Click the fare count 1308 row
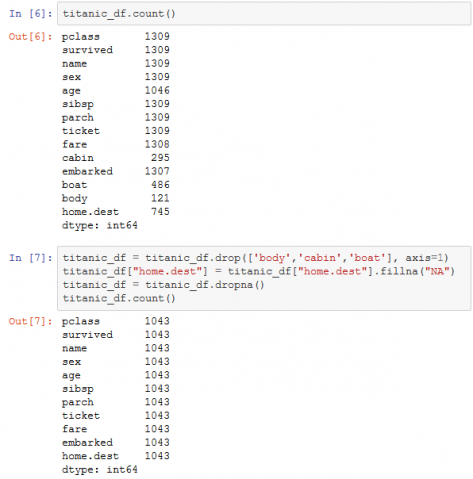This screenshot has height=479, width=473. pyautogui.click(x=116, y=144)
